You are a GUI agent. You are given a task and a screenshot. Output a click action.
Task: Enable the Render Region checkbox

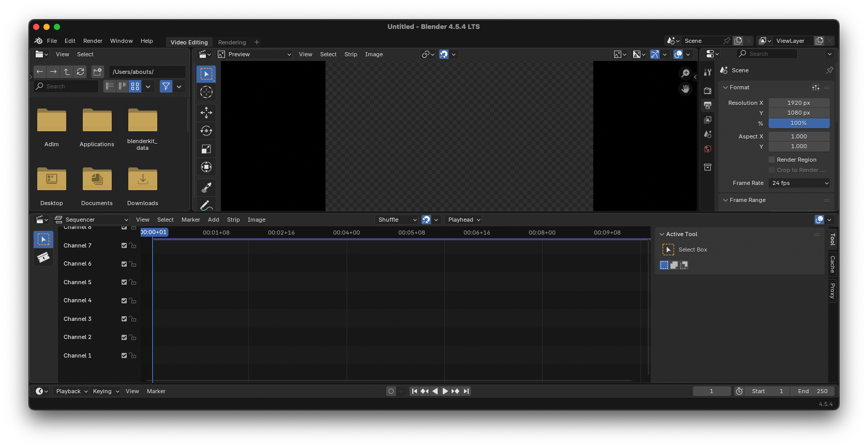[x=772, y=160]
